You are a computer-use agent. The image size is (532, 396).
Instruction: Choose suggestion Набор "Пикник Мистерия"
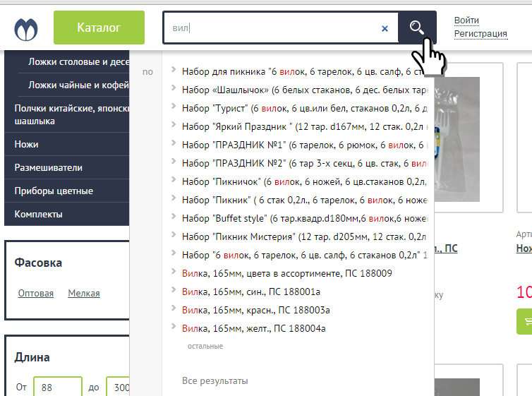tap(304, 236)
